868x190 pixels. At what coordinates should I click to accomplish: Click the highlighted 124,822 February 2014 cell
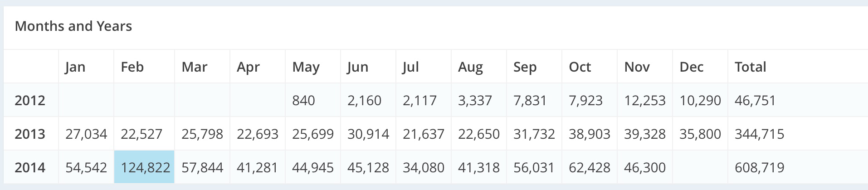145,167
